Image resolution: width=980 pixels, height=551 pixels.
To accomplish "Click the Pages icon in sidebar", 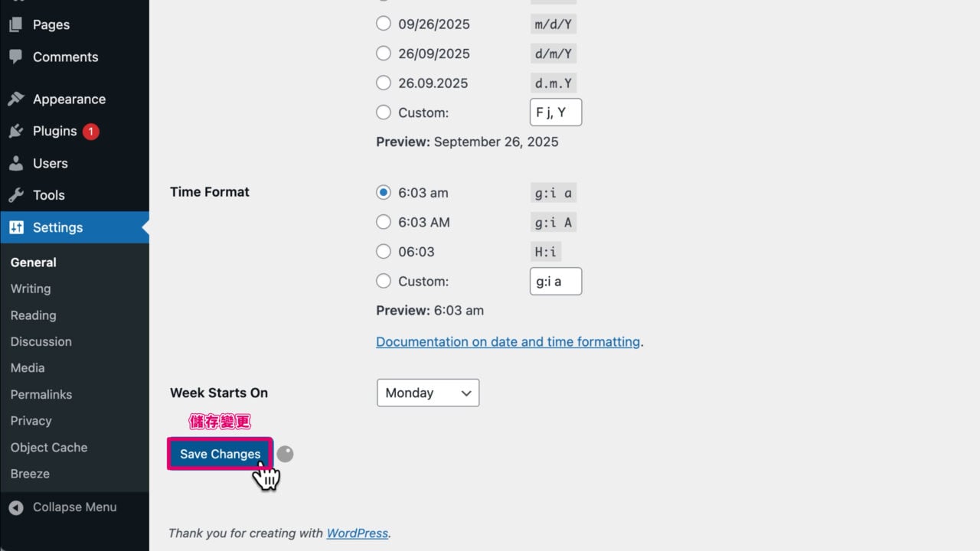I will click(15, 24).
